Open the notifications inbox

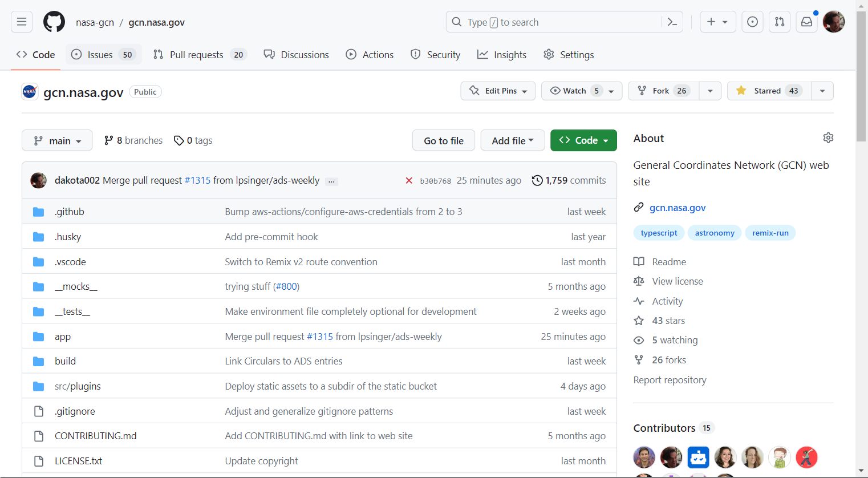point(807,22)
